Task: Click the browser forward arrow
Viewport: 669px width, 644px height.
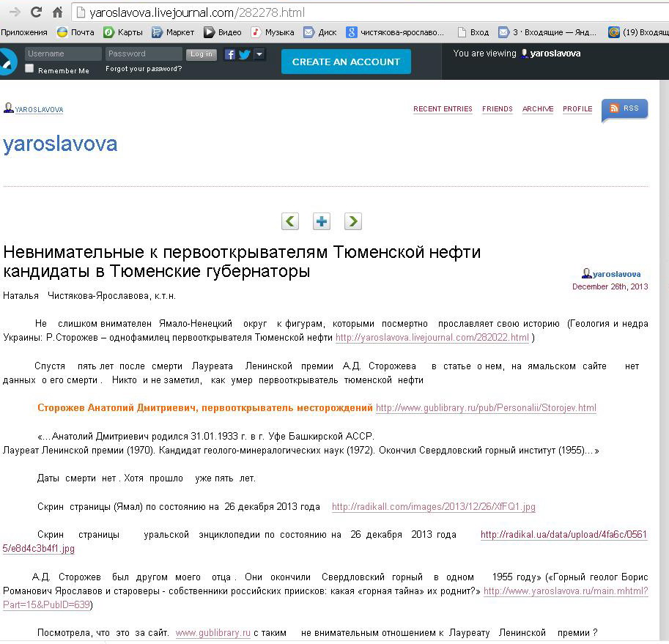Action: pos(15,12)
